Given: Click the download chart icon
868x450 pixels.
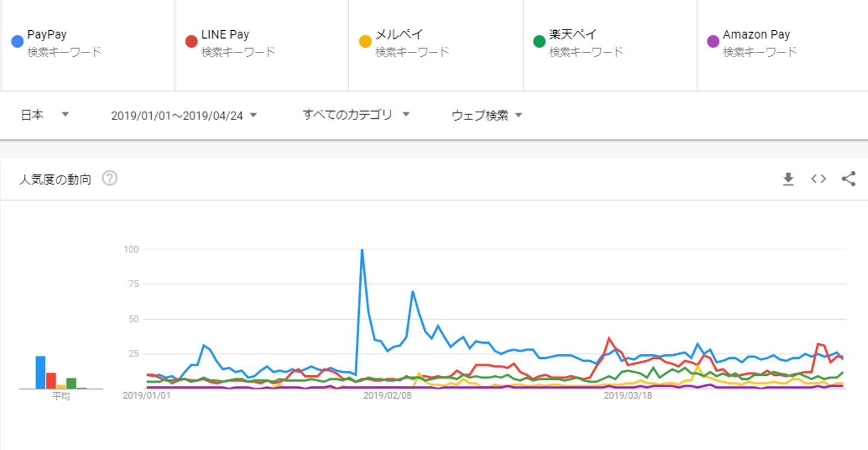Looking at the screenshot, I should pos(788,179).
